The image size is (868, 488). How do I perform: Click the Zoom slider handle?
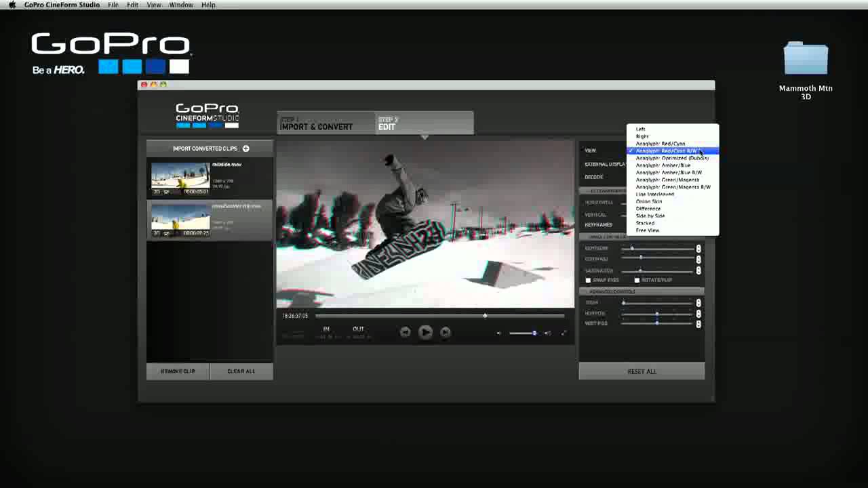[x=624, y=302]
